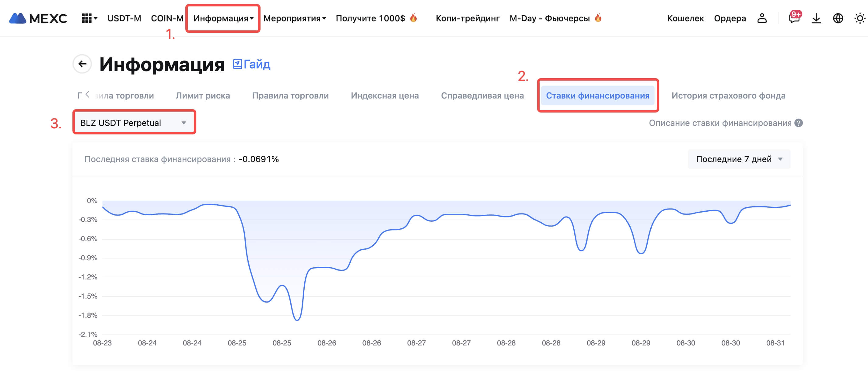868x371 pixels.
Task: Open the language globe icon
Action: click(x=838, y=18)
